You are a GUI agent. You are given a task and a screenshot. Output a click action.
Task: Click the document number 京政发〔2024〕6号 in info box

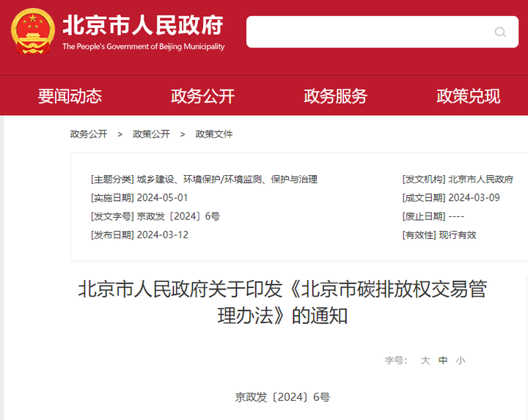pyautogui.click(x=178, y=216)
